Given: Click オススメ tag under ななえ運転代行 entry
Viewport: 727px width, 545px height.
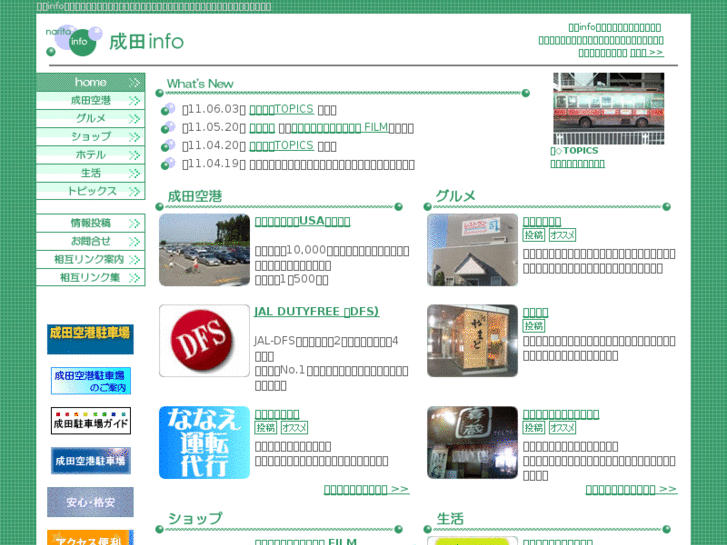Looking at the screenshot, I should coord(294,428).
